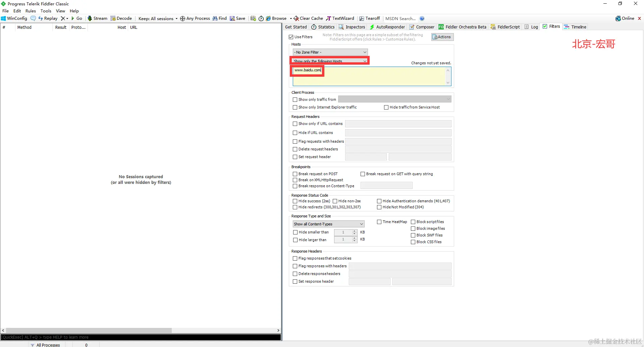Click All Processes in the status bar
Viewport: 644px width, 347px height.
(x=45, y=345)
